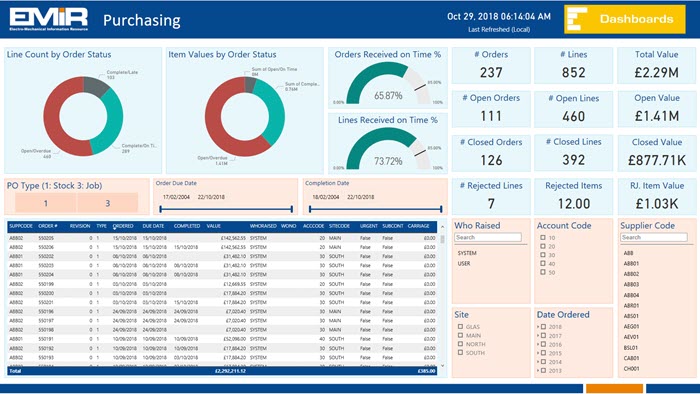Sort table by ORDERED column header
Viewport: 700px width, 394px height.
[x=123, y=226]
